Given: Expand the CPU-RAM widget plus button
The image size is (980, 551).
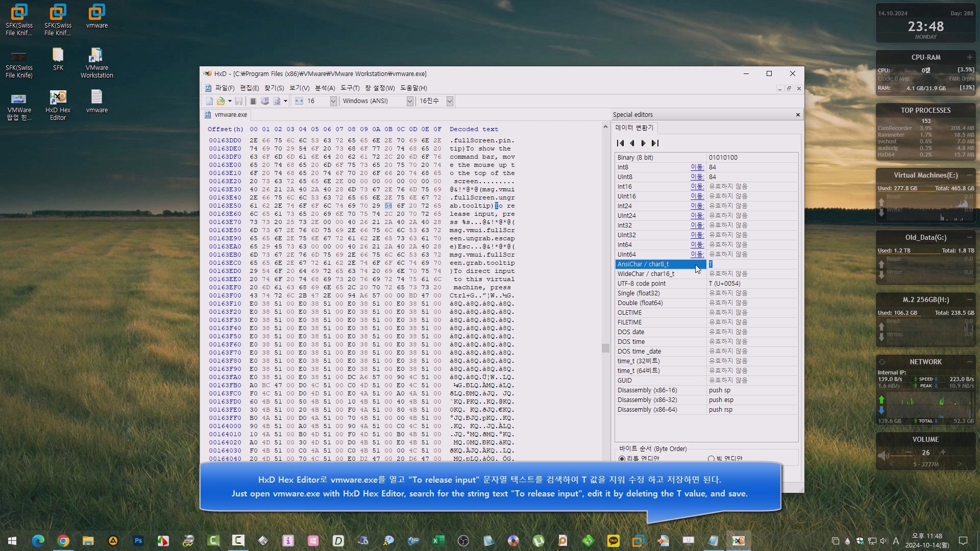Looking at the screenshot, I should click(x=969, y=57).
